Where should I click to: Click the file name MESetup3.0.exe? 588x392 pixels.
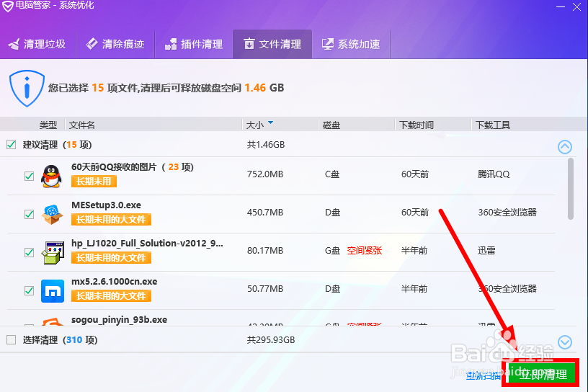(106, 205)
